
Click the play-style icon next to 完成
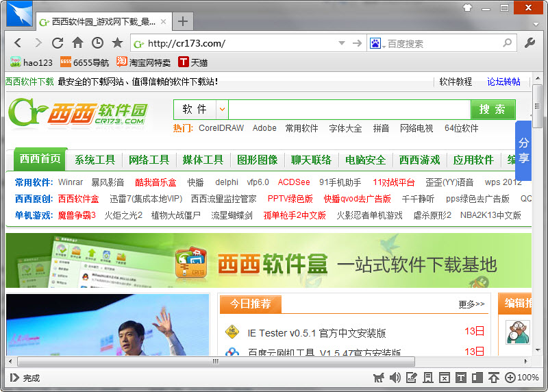(14, 378)
